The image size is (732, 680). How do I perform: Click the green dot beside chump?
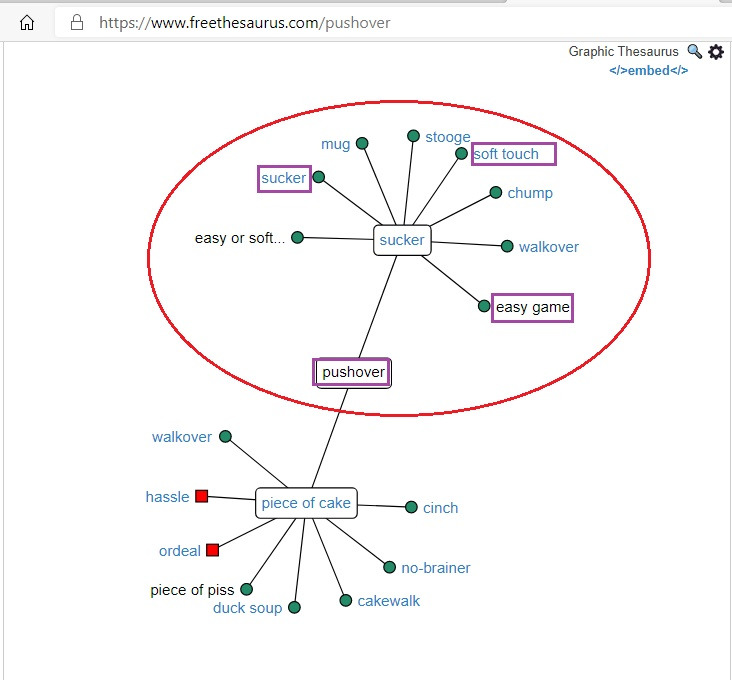pos(496,192)
